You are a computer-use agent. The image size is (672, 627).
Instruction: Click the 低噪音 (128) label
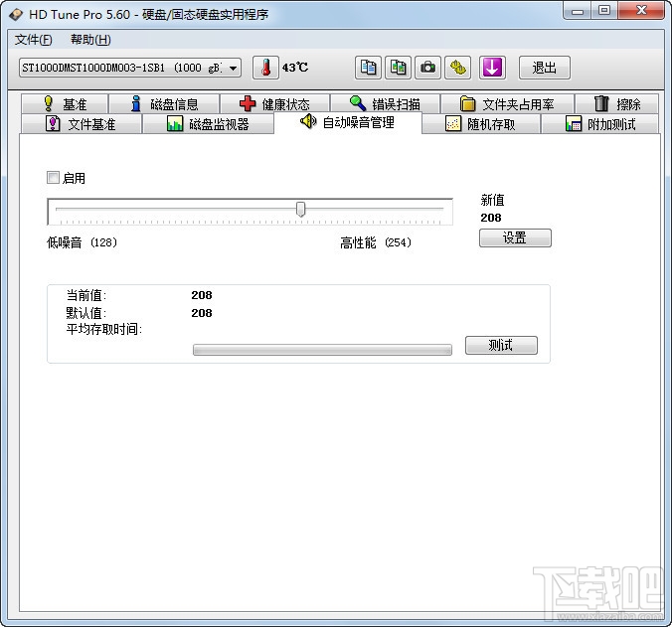[x=82, y=242]
